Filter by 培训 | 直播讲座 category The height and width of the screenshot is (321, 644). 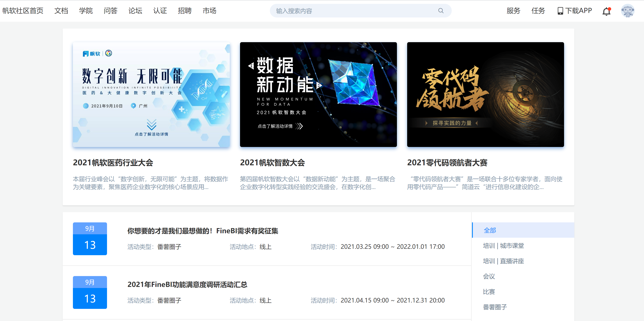tap(503, 261)
